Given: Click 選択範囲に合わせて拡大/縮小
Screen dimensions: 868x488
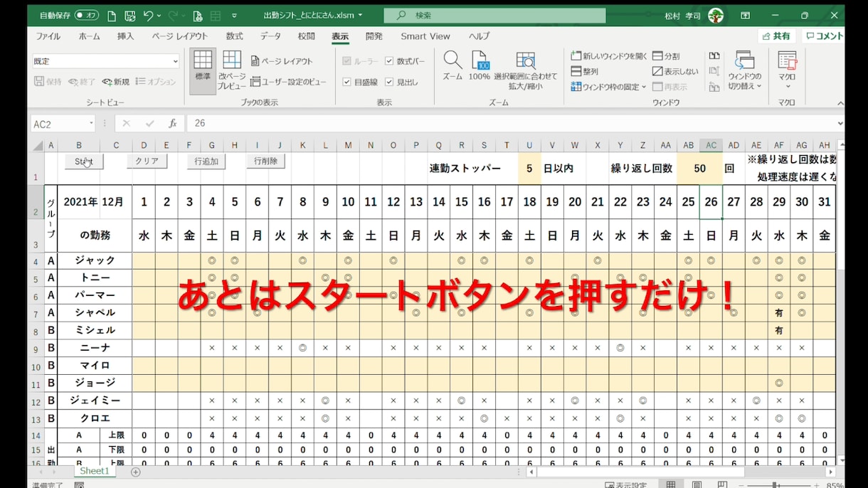Looking at the screenshot, I should point(525,71).
